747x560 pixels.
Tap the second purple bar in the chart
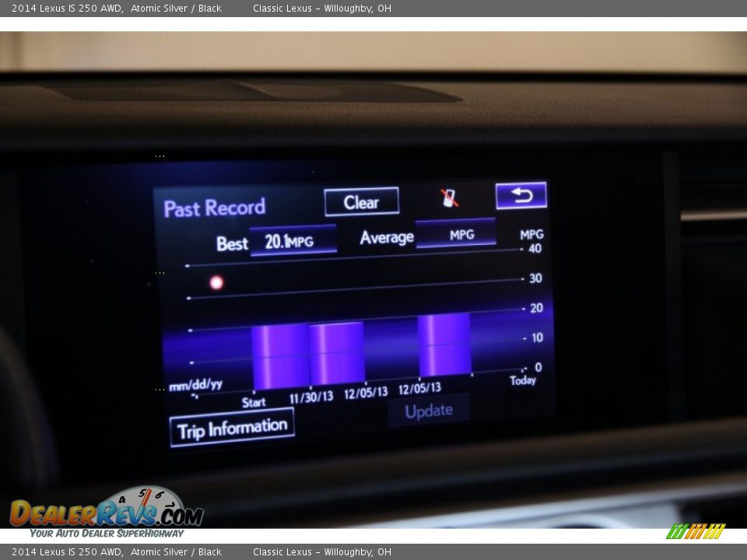click(336, 353)
